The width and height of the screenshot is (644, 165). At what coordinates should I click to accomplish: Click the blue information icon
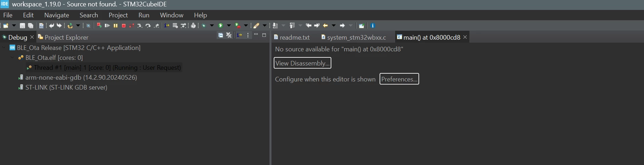[372, 25]
